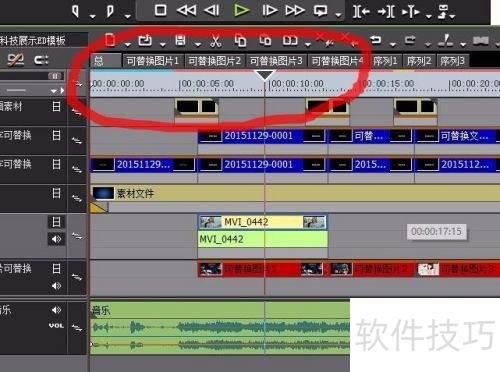Toggle video mute on the 素材文件 track

[56, 193]
